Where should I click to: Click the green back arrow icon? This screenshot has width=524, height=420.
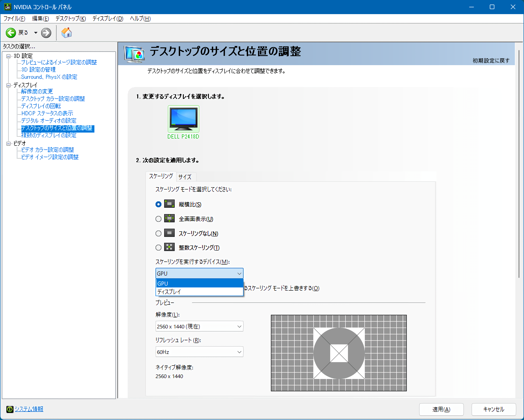tap(11, 33)
